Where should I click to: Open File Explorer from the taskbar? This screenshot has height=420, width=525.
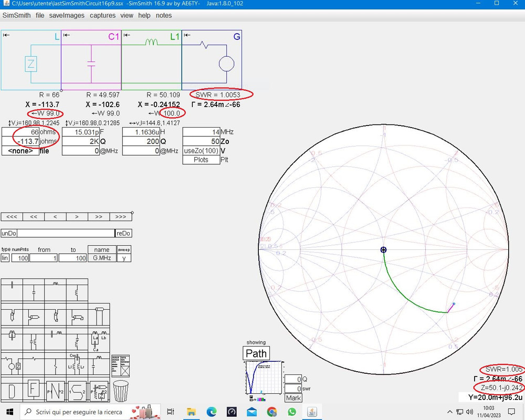pyautogui.click(x=191, y=412)
